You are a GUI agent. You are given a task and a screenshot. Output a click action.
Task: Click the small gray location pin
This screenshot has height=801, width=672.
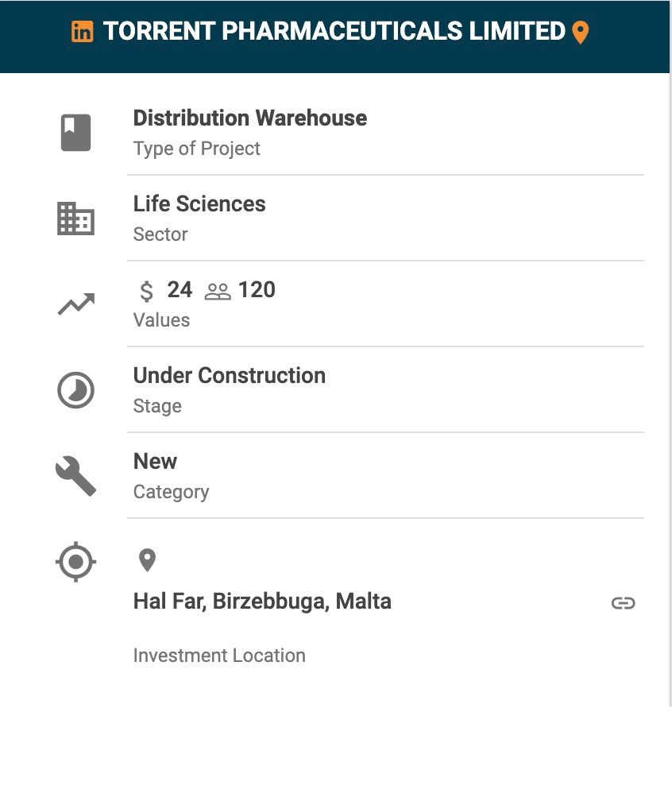tap(147, 560)
